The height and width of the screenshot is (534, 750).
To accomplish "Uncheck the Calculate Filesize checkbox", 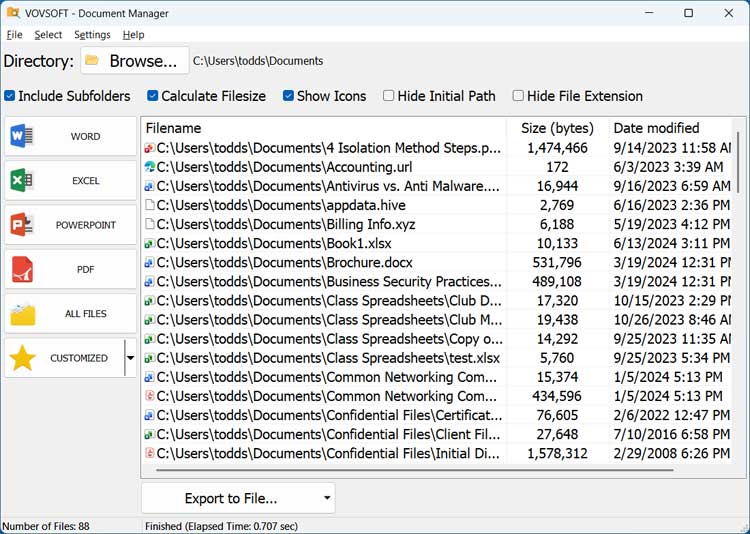I will pos(153,96).
